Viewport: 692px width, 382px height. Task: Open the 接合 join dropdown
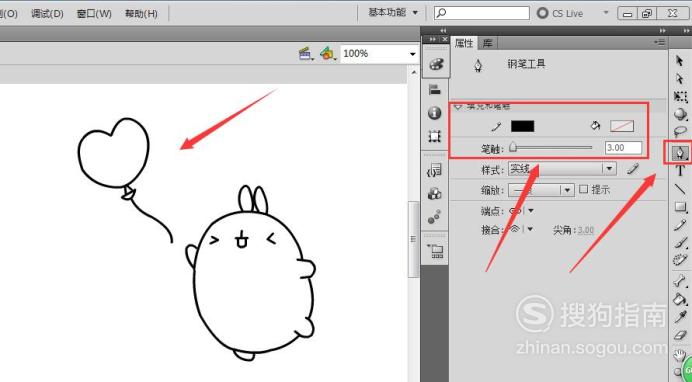point(530,229)
